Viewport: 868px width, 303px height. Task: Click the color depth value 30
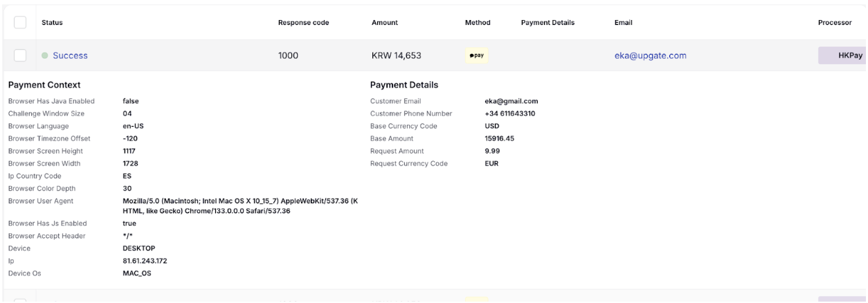pos(127,188)
